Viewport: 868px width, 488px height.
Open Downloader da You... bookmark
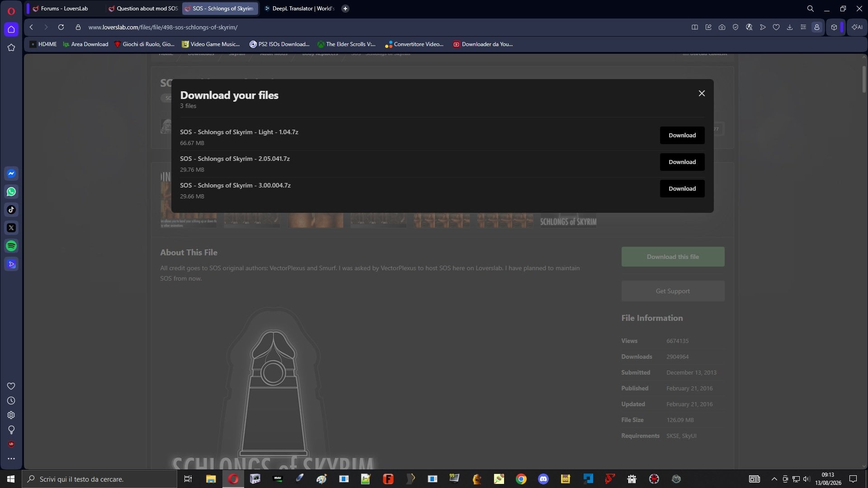(483, 44)
